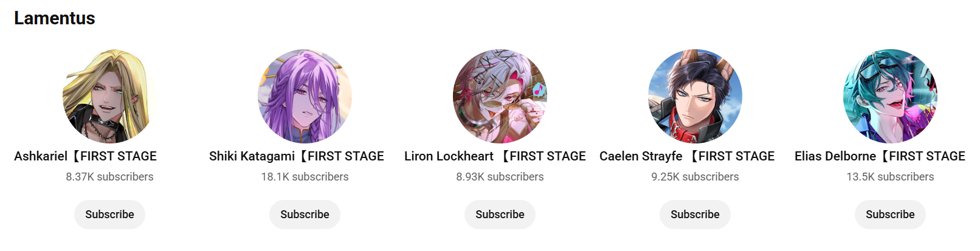Open Shiki Katagami's purple-haired avatar
This screenshot has height=251, width=980.
(305, 96)
